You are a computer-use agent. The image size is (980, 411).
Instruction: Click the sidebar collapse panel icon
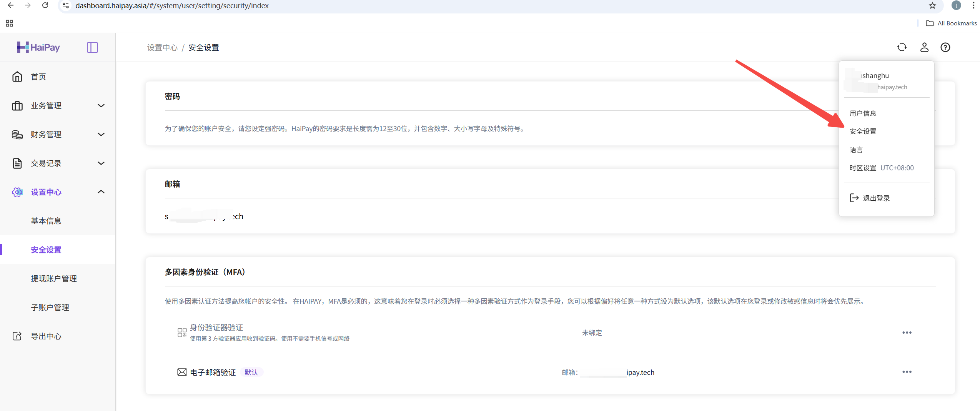click(92, 47)
